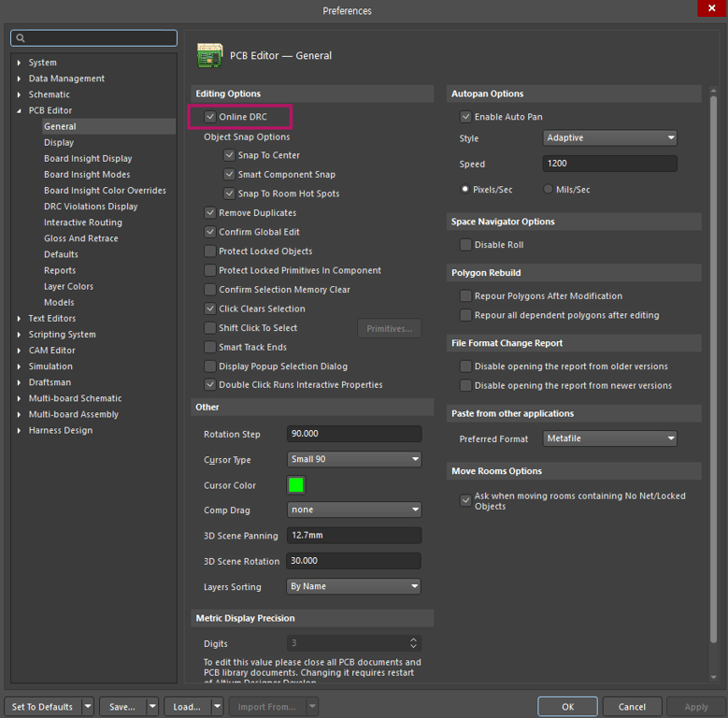Open Layer Colors page

(69, 286)
